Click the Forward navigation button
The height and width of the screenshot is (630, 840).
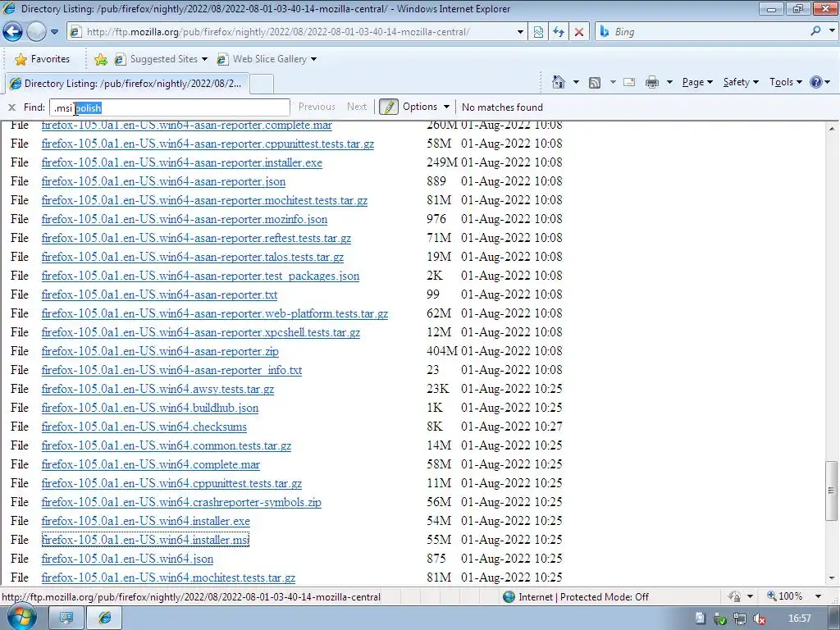click(36, 32)
